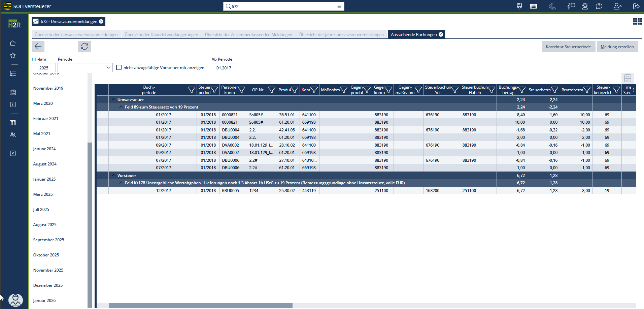Collapse the Vorsteuer group
Screen dimensions: 644x309
point(114,176)
